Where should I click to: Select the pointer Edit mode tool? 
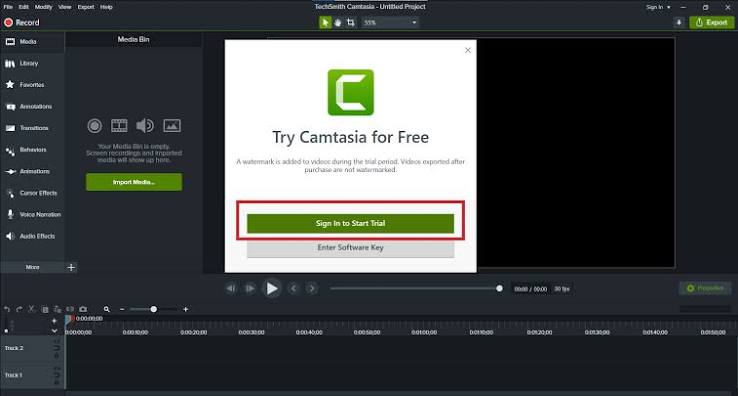[x=325, y=23]
